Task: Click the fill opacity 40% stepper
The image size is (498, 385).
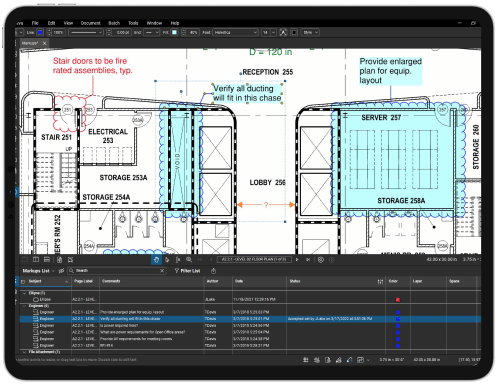Action: point(183,32)
